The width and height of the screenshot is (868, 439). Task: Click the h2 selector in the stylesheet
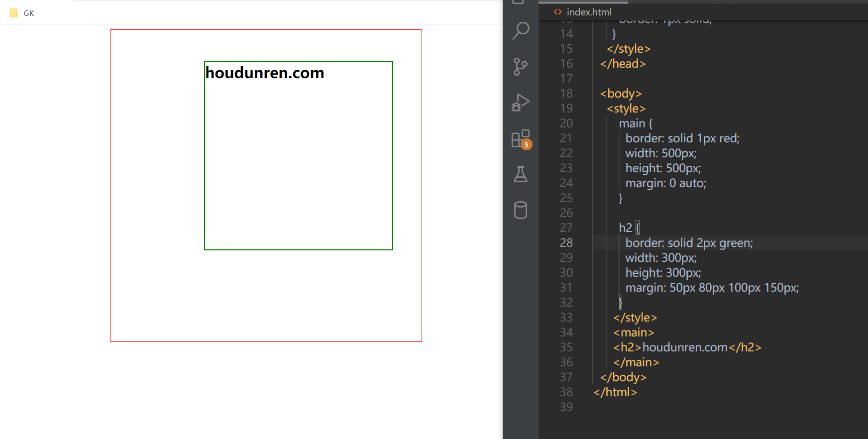coord(625,228)
